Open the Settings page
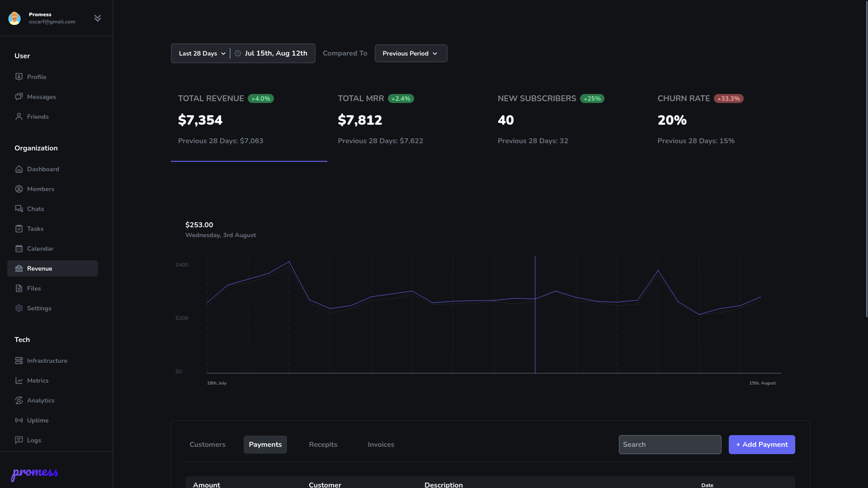 pos(39,308)
